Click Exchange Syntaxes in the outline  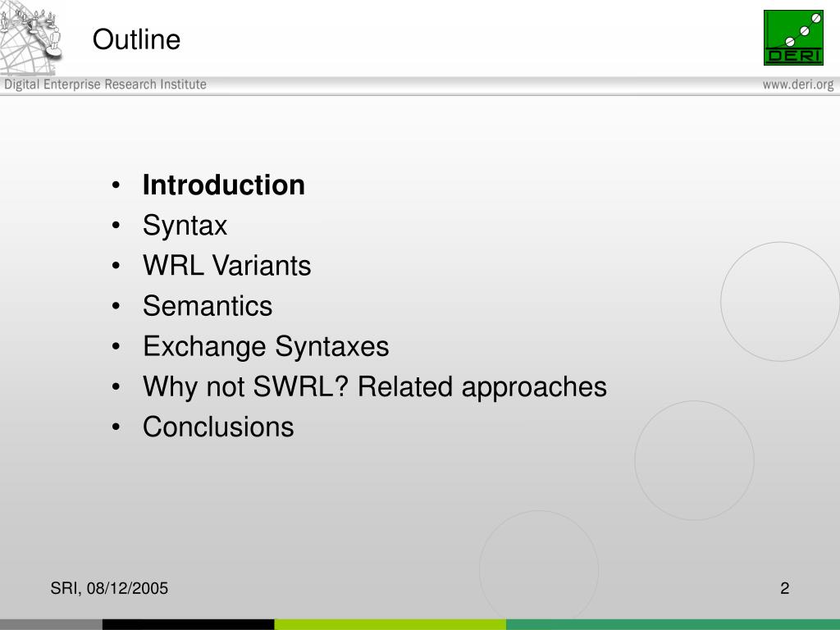click(266, 347)
